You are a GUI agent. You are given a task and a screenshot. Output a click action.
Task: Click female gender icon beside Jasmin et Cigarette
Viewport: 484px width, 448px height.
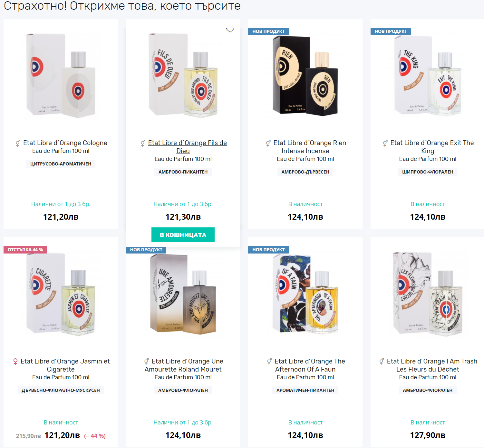tap(15, 362)
